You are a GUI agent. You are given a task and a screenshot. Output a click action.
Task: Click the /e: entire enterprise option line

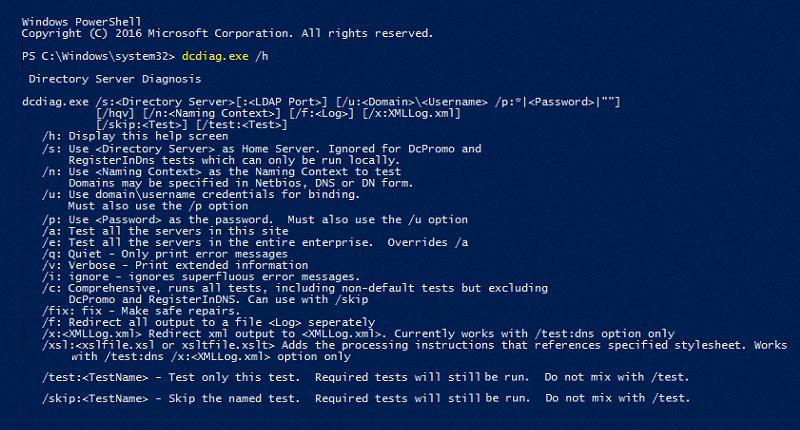tap(255, 242)
